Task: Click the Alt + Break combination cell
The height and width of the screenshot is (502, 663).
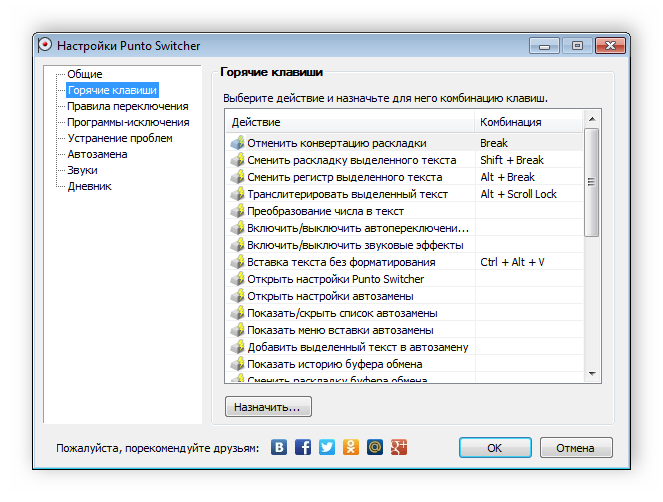Action: [529, 177]
